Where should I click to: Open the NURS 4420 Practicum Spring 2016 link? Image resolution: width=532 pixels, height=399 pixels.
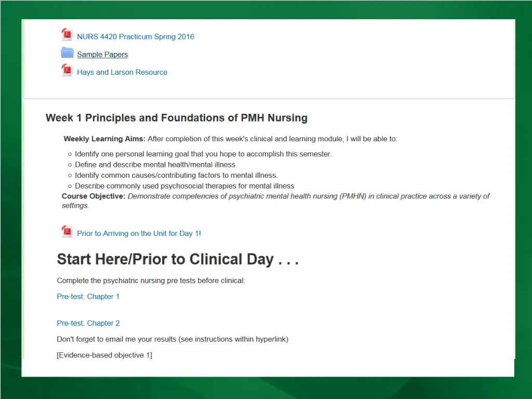point(136,37)
